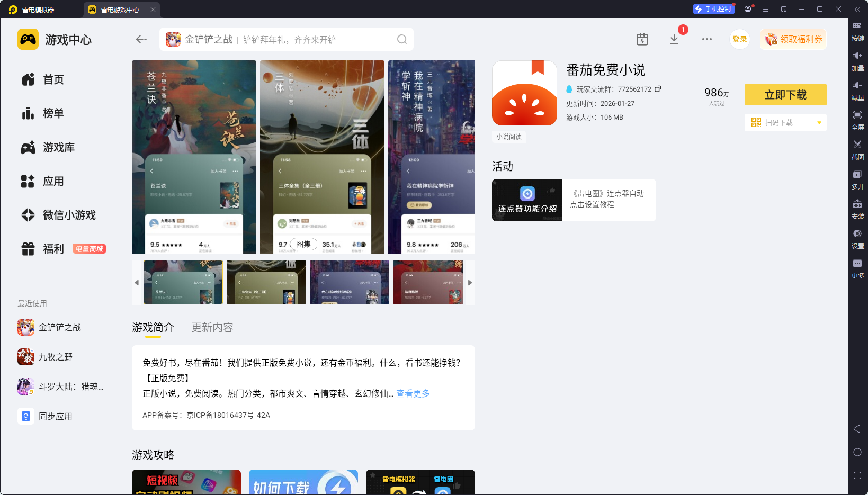Click 领取福利券 coupon button

[x=793, y=39]
